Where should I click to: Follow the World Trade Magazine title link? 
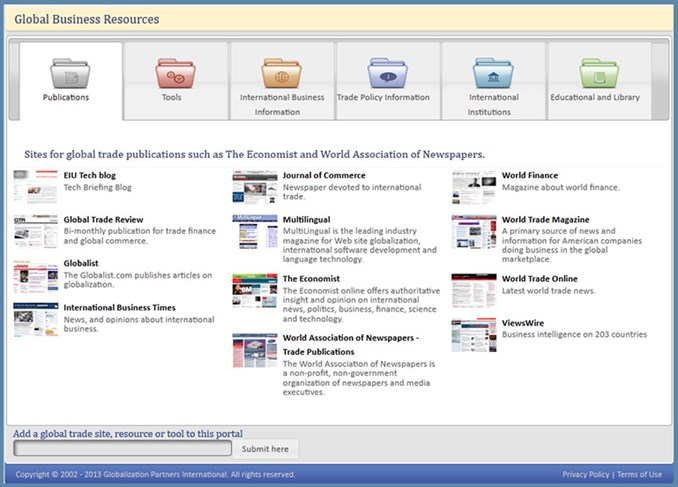tap(546, 220)
